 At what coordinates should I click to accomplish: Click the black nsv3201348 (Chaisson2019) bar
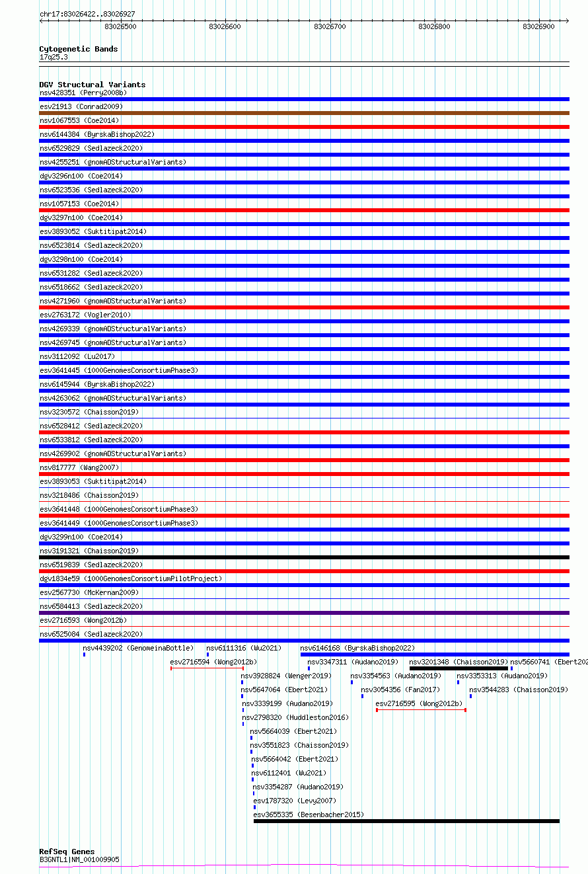point(459,668)
